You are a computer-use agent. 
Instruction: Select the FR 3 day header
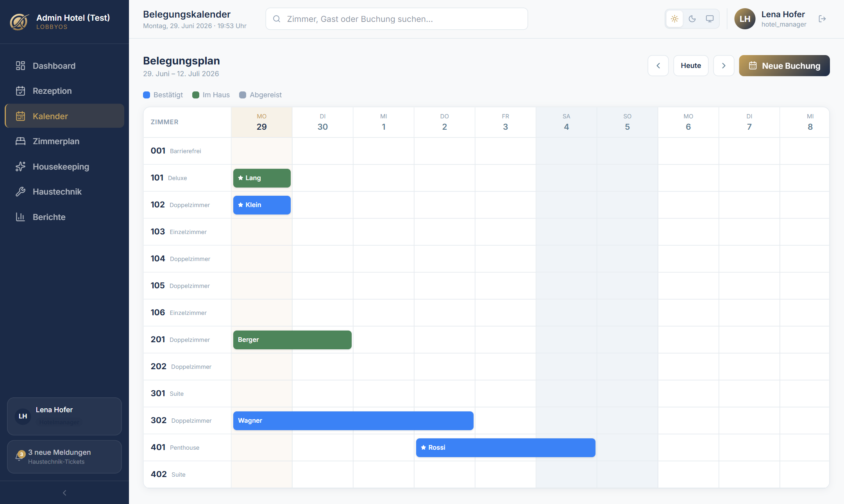point(506,122)
